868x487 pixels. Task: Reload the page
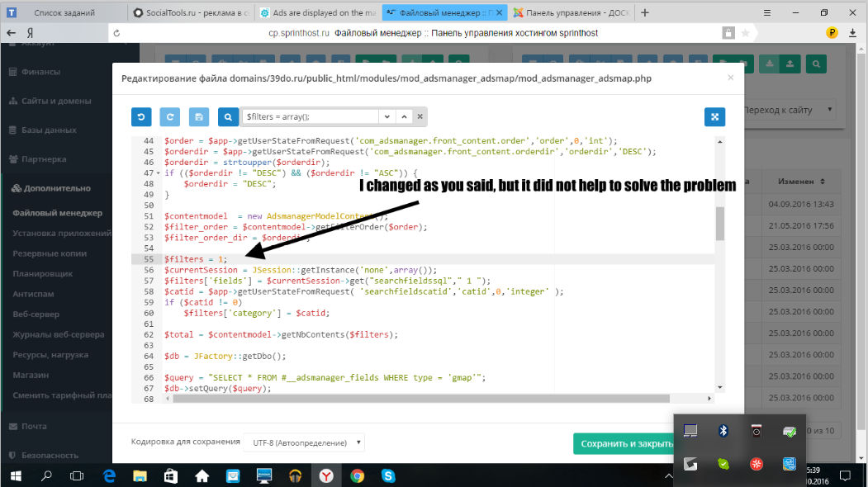point(116,33)
